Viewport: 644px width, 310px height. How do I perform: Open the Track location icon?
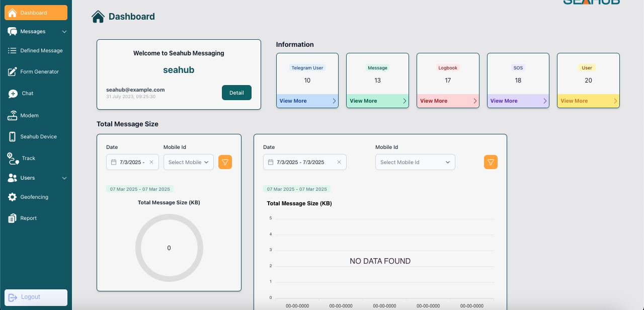[13, 159]
